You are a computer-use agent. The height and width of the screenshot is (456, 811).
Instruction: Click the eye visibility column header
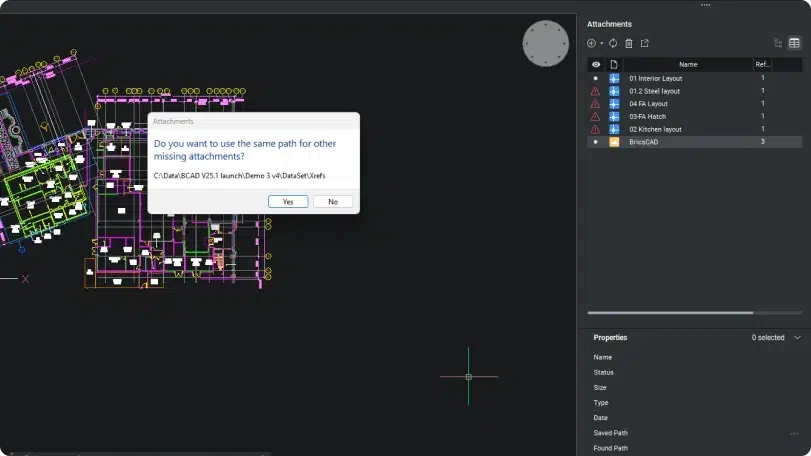(595, 64)
